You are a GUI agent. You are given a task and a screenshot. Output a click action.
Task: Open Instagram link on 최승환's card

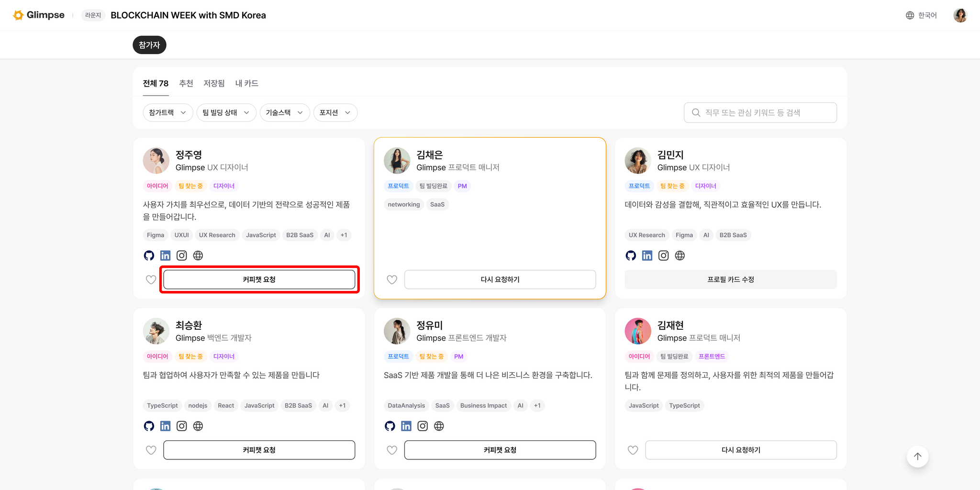pyautogui.click(x=182, y=426)
